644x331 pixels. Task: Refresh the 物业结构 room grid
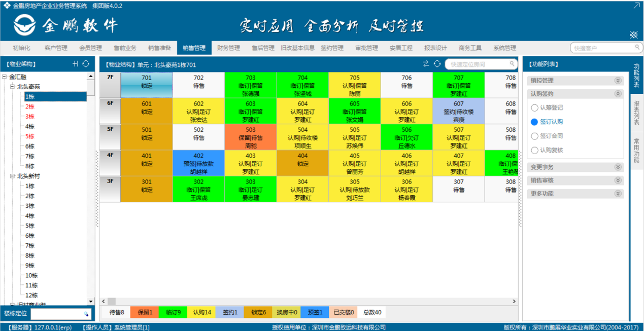(437, 64)
